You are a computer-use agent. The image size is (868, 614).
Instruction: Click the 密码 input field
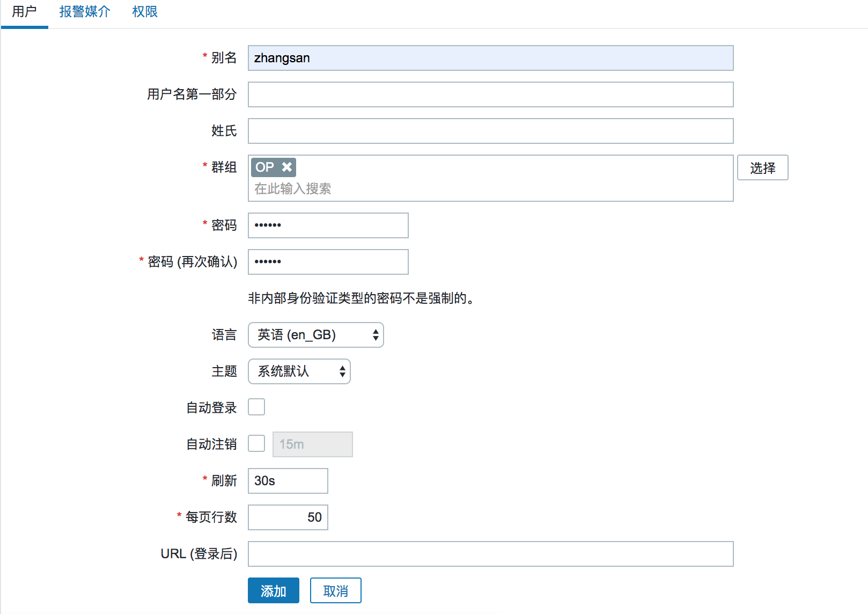(328, 225)
